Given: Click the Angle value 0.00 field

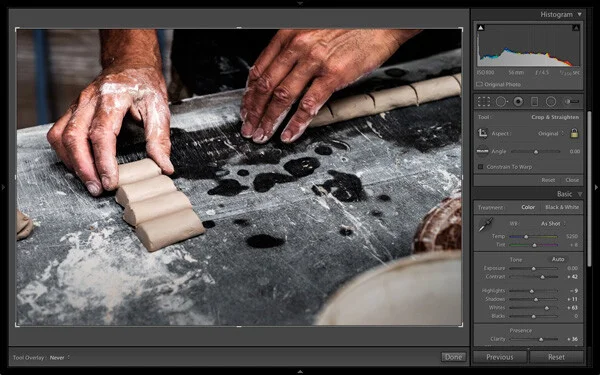Looking at the screenshot, I should (x=574, y=152).
